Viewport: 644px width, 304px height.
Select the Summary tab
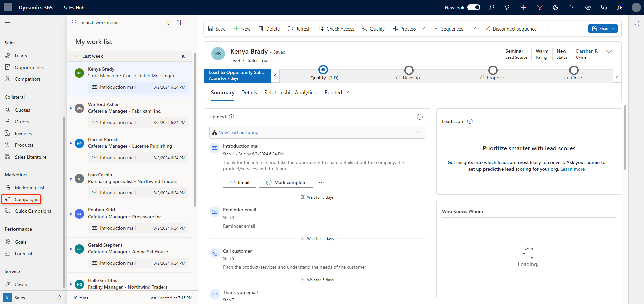coord(222,93)
